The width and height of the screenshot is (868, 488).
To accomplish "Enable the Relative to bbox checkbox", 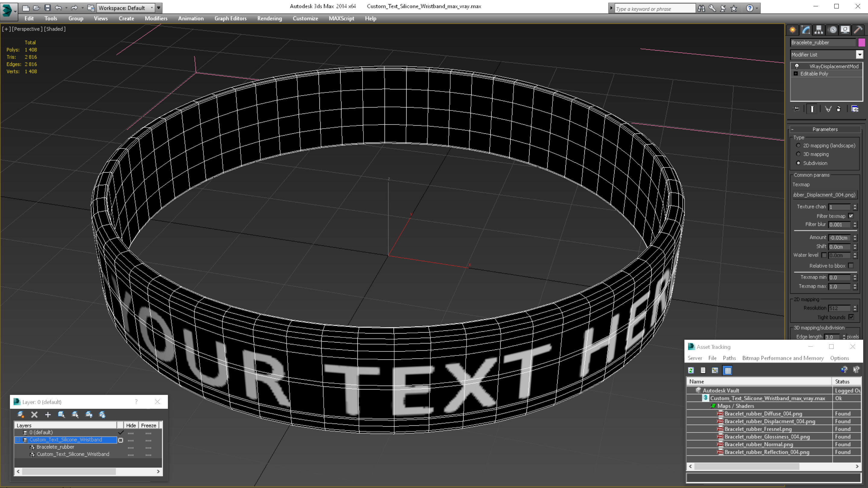I will coord(851,266).
